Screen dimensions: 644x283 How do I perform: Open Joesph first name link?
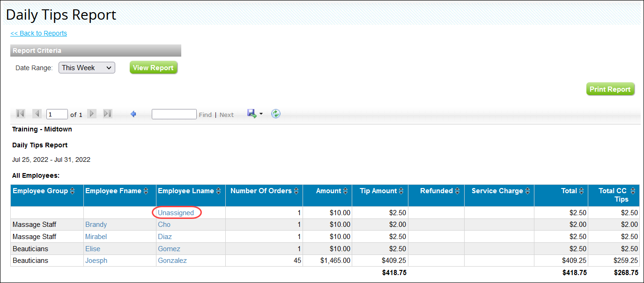[96, 261]
